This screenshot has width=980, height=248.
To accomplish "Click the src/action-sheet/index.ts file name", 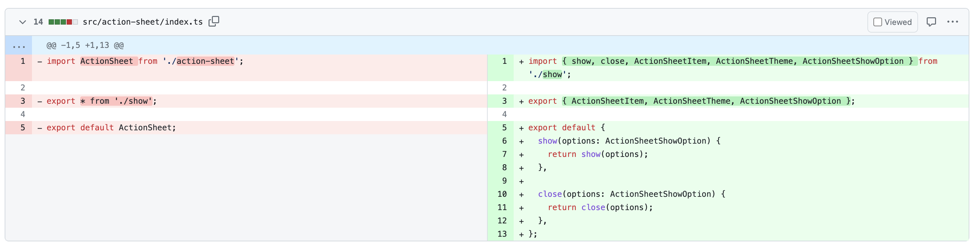I will tap(143, 22).
